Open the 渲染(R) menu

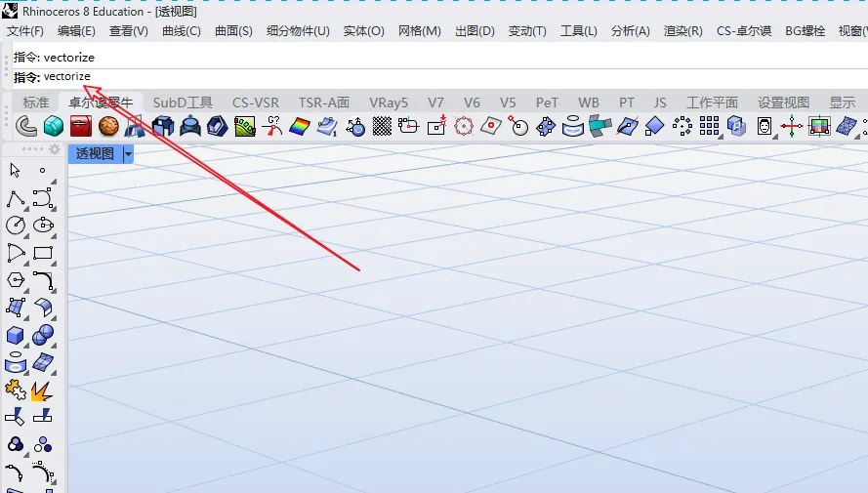click(683, 31)
